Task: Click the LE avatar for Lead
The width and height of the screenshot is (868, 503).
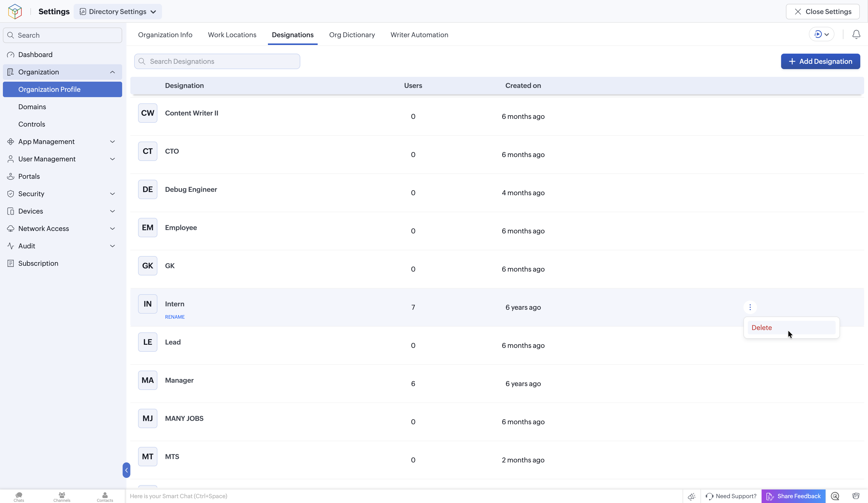Action: pos(147,342)
